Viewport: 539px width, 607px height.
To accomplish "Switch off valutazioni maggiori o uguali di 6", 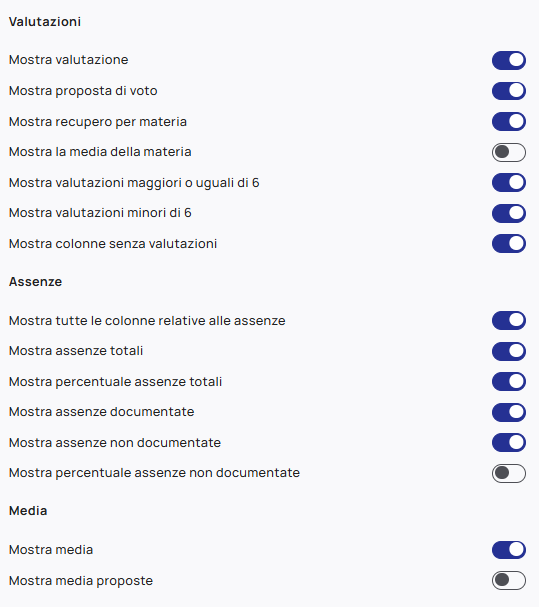I will pos(509,183).
